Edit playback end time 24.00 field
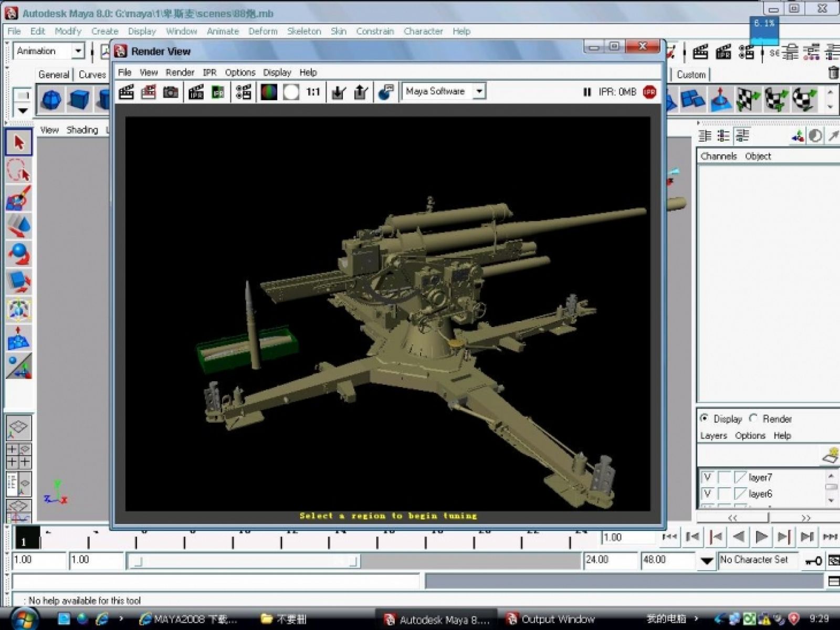Image resolution: width=840 pixels, height=630 pixels. point(610,560)
